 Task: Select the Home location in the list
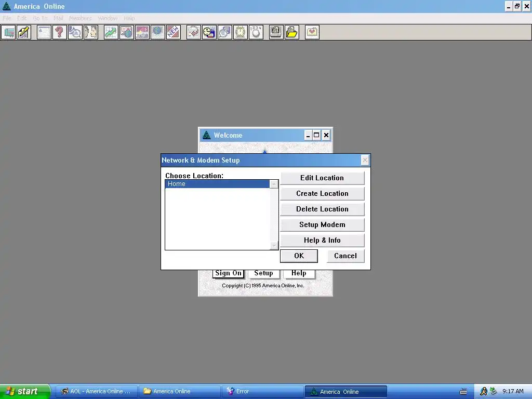tap(217, 184)
